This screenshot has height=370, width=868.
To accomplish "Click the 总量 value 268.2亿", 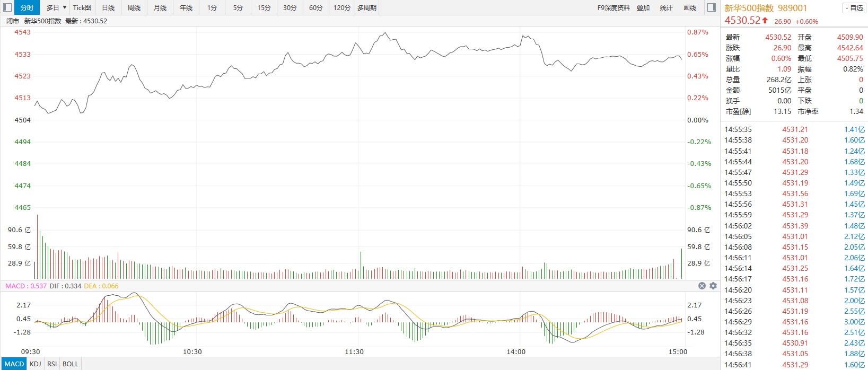I will point(779,80).
